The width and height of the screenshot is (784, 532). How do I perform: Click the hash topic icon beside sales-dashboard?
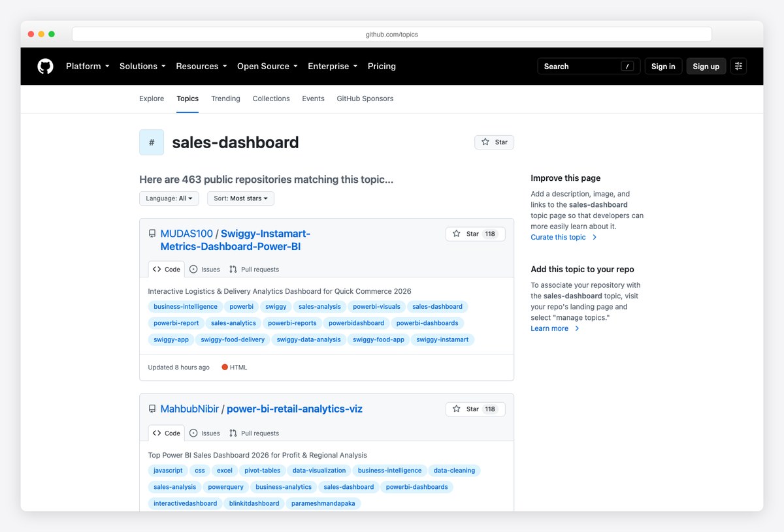(152, 142)
